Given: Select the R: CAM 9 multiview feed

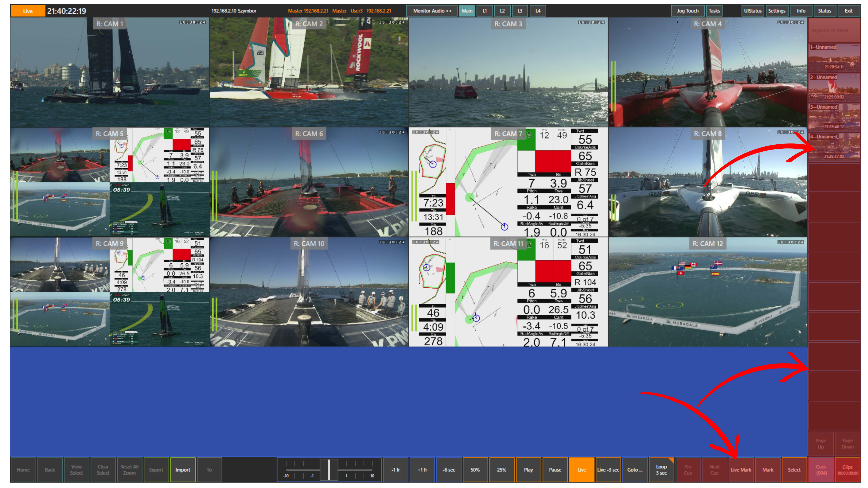Looking at the screenshot, I should [109, 292].
